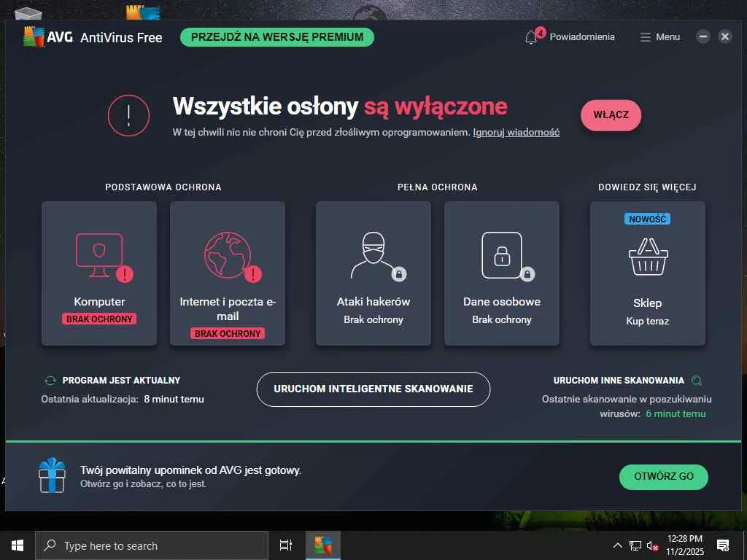The height and width of the screenshot is (560, 747).
Task: Open the Sklep shopping basket icon
Action: [648, 257]
